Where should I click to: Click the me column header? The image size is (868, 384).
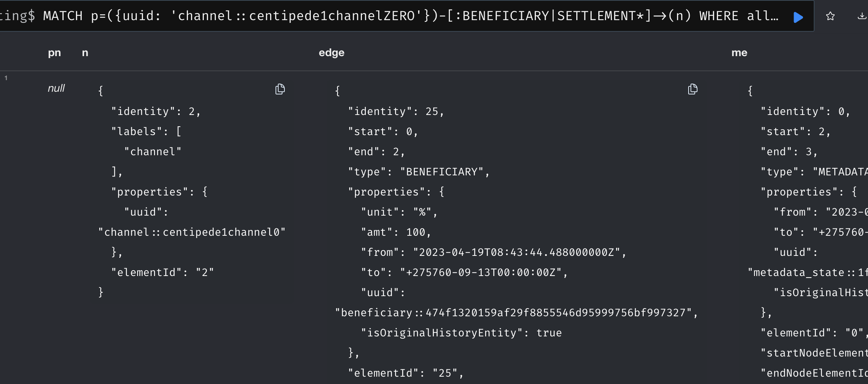click(739, 53)
